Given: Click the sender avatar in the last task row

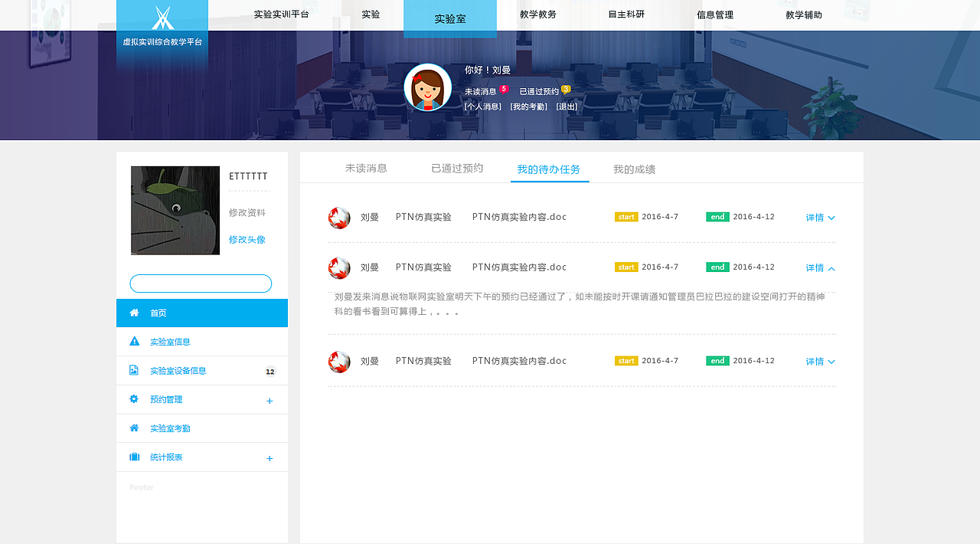Looking at the screenshot, I should [x=339, y=362].
